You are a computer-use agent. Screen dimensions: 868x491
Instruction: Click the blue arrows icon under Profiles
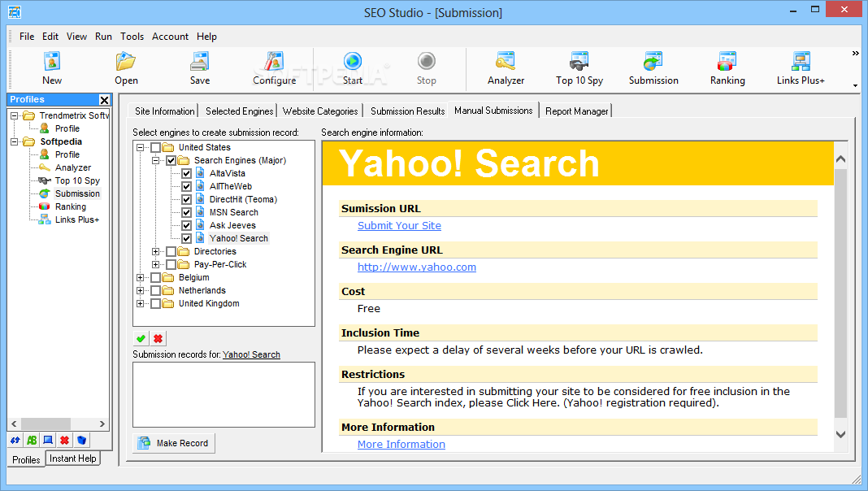[15, 440]
